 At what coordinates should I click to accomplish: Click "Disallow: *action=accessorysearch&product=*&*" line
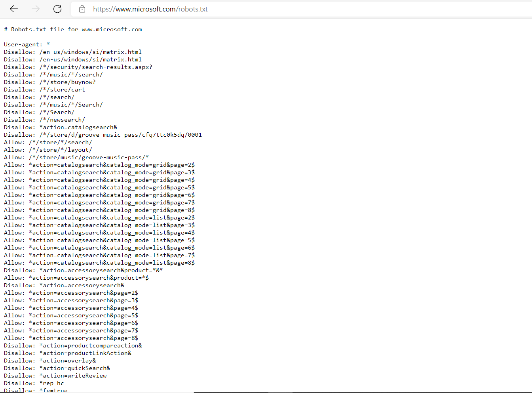tap(84, 270)
